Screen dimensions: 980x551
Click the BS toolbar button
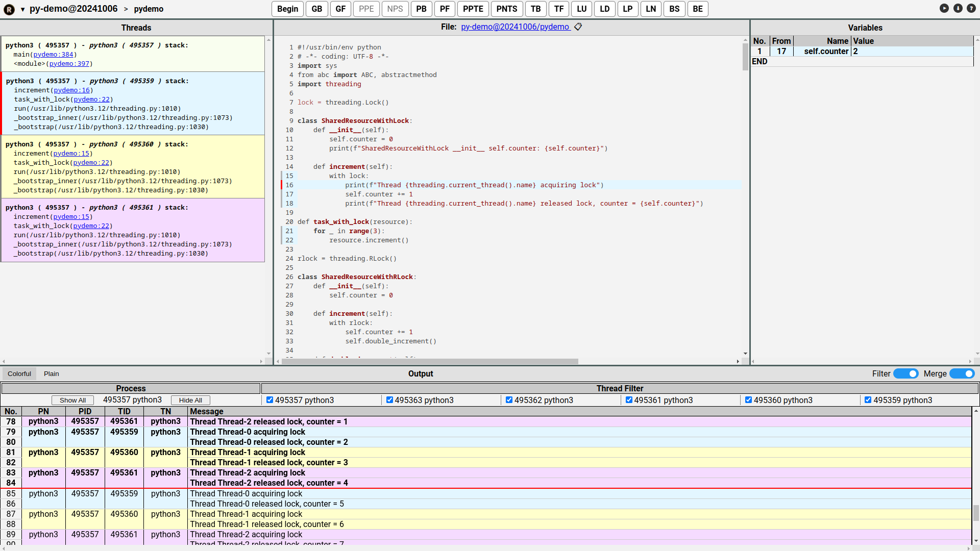(674, 9)
